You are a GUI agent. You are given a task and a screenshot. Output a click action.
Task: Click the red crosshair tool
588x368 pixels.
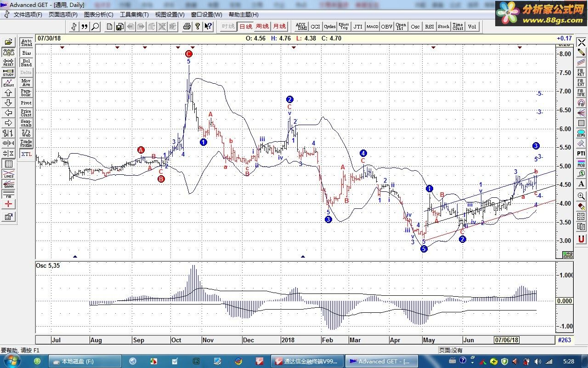coord(8,204)
